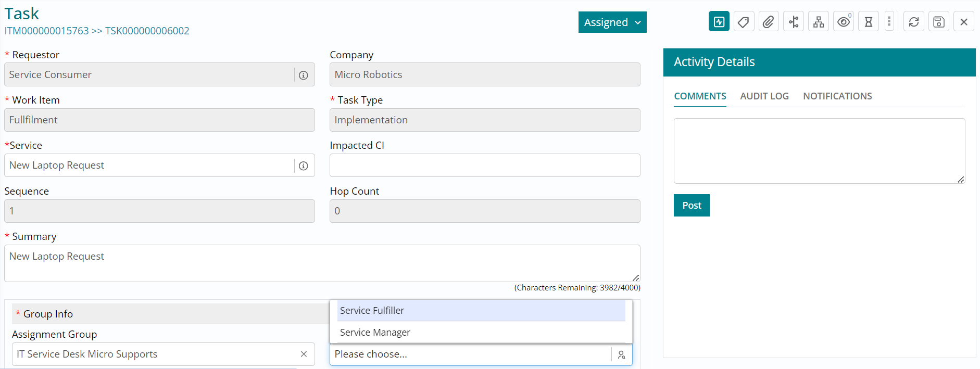Viewport: 980px width, 369px height.
Task: Toggle the watchers eye icon
Action: [844, 22]
